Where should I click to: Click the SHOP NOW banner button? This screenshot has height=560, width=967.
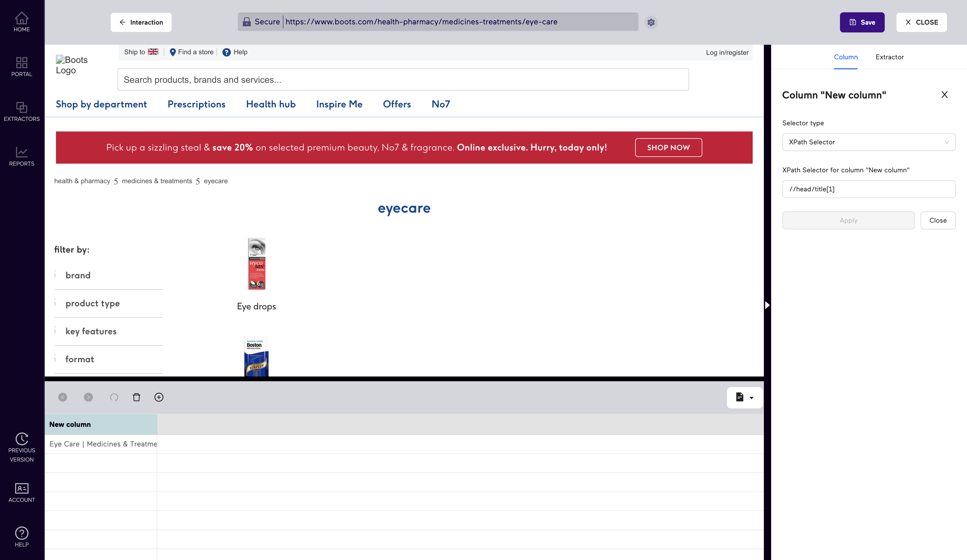click(x=668, y=147)
